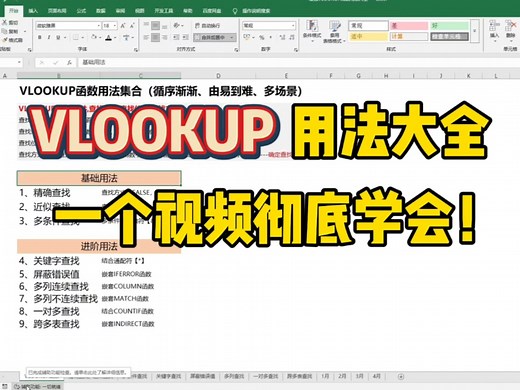This screenshot has height=390, width=520.
Task: Open the font size dropdown showing 18
Action: pyautogui.click(x=110, y=26)
